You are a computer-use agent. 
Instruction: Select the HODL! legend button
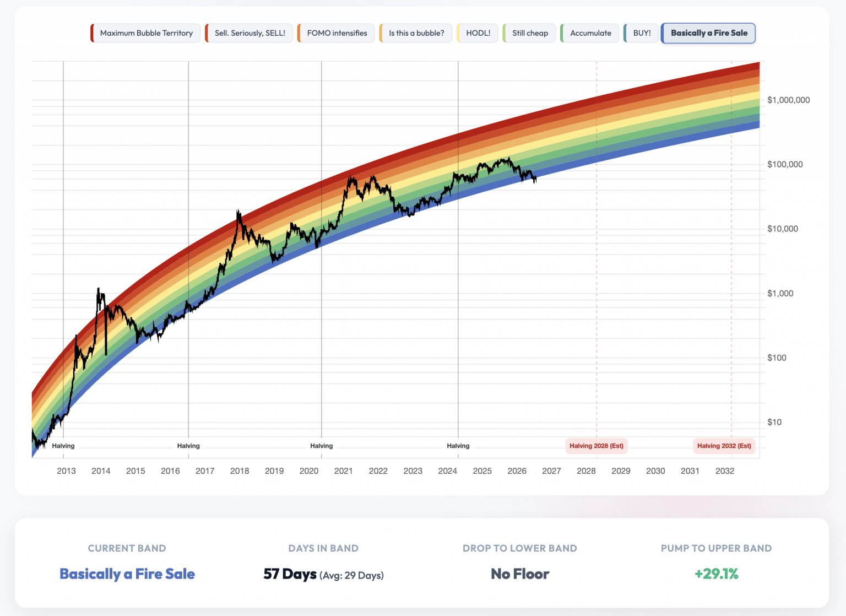point(478,33)
